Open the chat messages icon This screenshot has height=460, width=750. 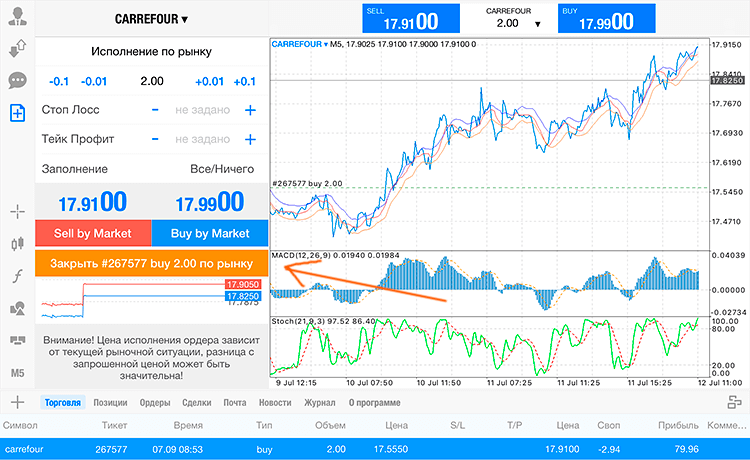(18, 80)
